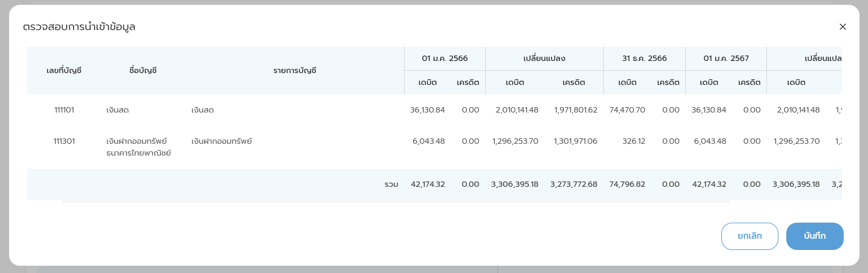Click the เงินฝากออมทรัพย์ ธนาคารไทยพาณิชย์ account name
The height and width of the screenshot is (273, 868).
point(138,147)
